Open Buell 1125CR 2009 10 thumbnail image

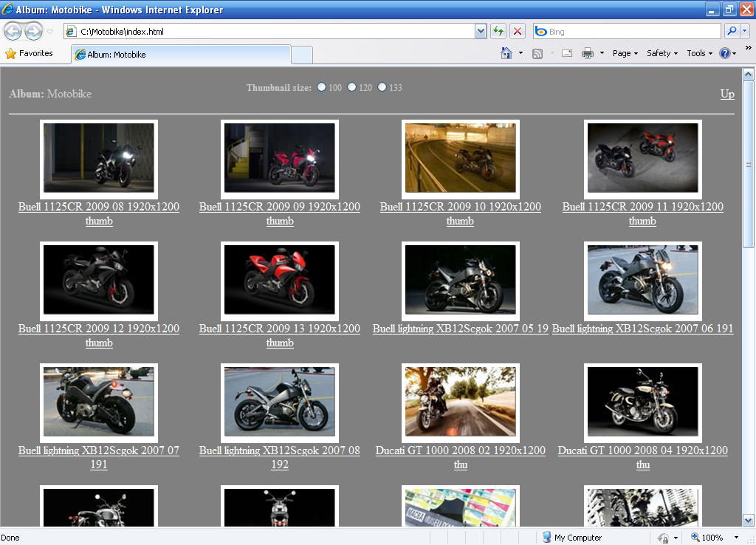(x=461, y=158)
